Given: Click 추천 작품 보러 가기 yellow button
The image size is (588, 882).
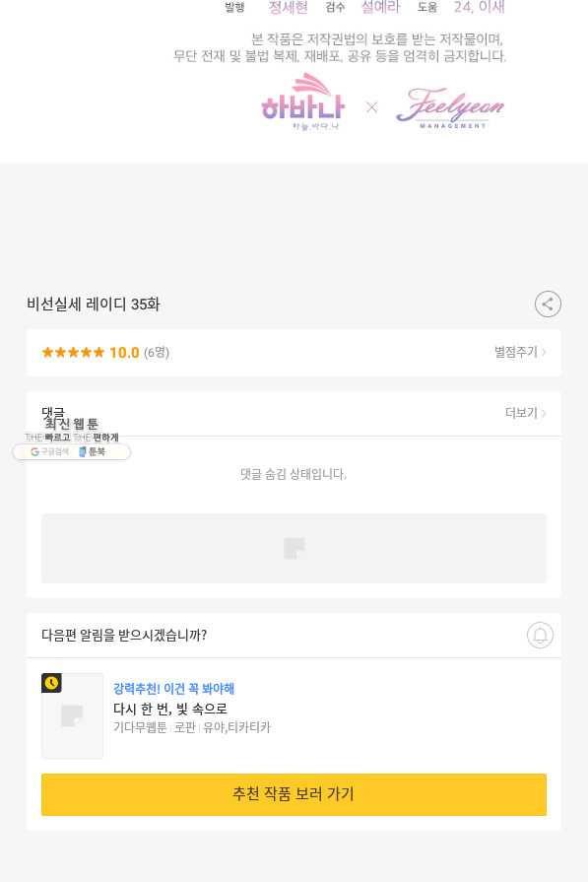Looking at the screenshot, I should (x=294, y=794).
